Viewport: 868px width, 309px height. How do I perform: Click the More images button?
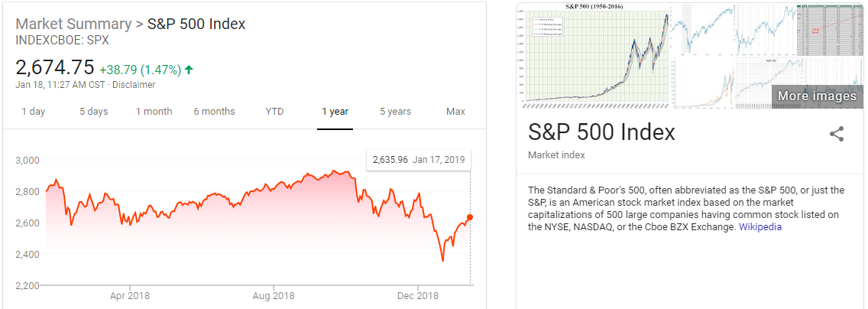[x=817, y=96]
